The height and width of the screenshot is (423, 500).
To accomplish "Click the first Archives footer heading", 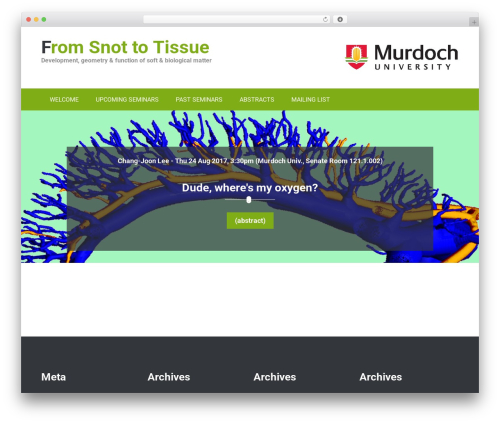I will point(169,377).
